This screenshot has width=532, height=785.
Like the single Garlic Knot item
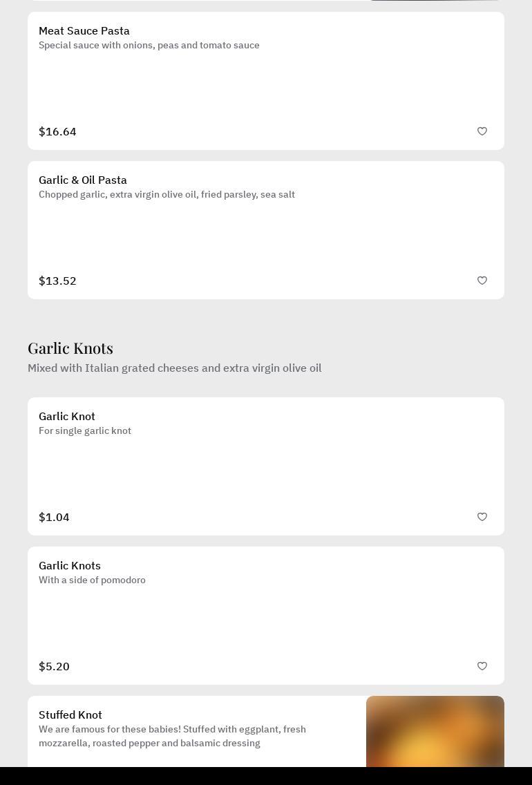click(x=482, y=517)
